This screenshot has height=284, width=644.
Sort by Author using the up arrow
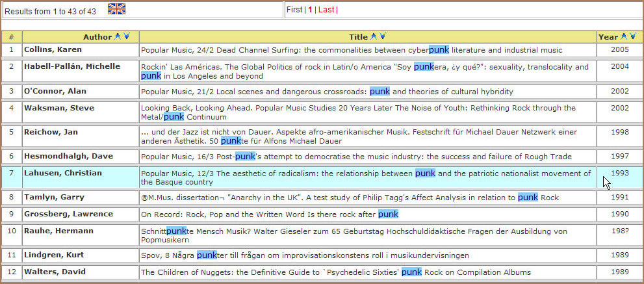click(x=117, y=37)
